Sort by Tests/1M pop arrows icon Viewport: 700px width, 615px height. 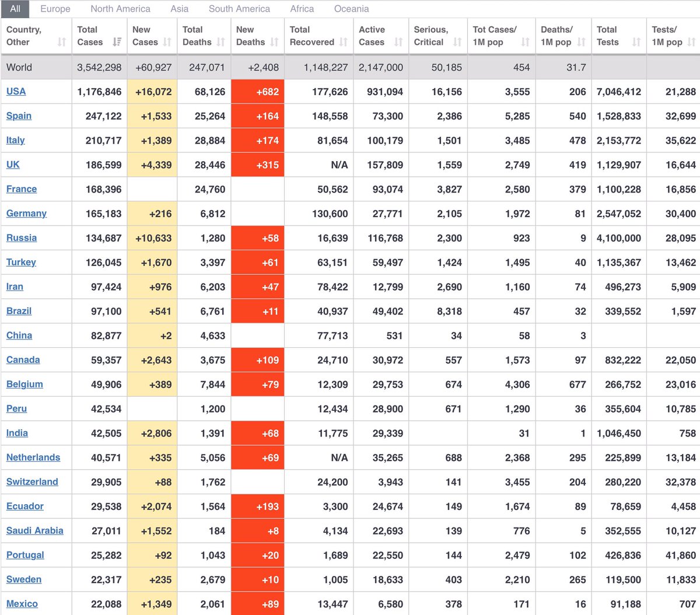click(x=692, y=42)
